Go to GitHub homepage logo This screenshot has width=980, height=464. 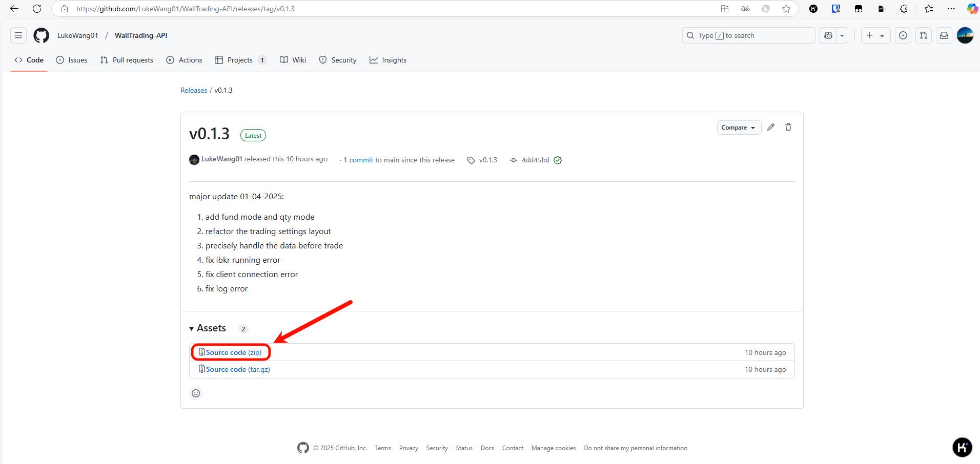pos(42,35)
